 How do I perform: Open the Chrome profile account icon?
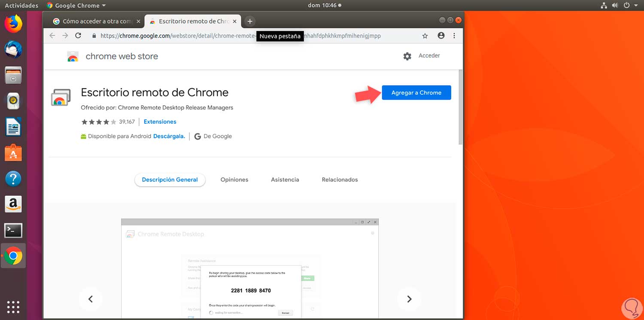(441, 36)
